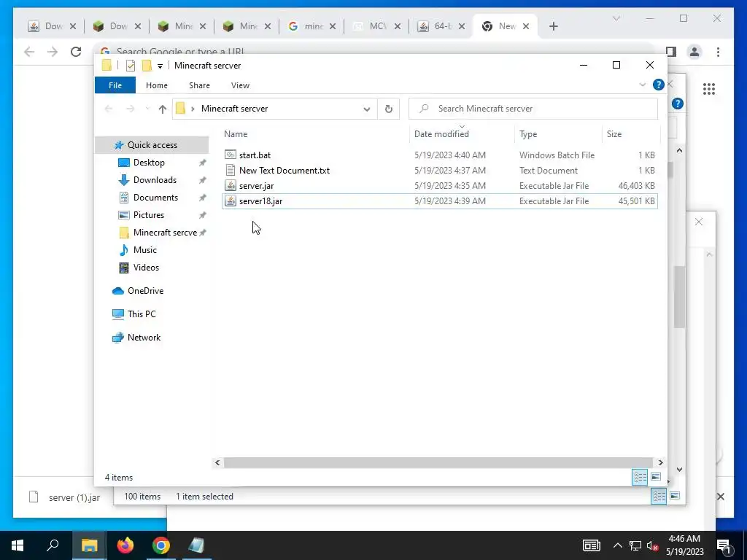The height and width of the screenshot is (560, 747).
Task: Open Chrome from taskbar
Action: (x=161, y=545)
